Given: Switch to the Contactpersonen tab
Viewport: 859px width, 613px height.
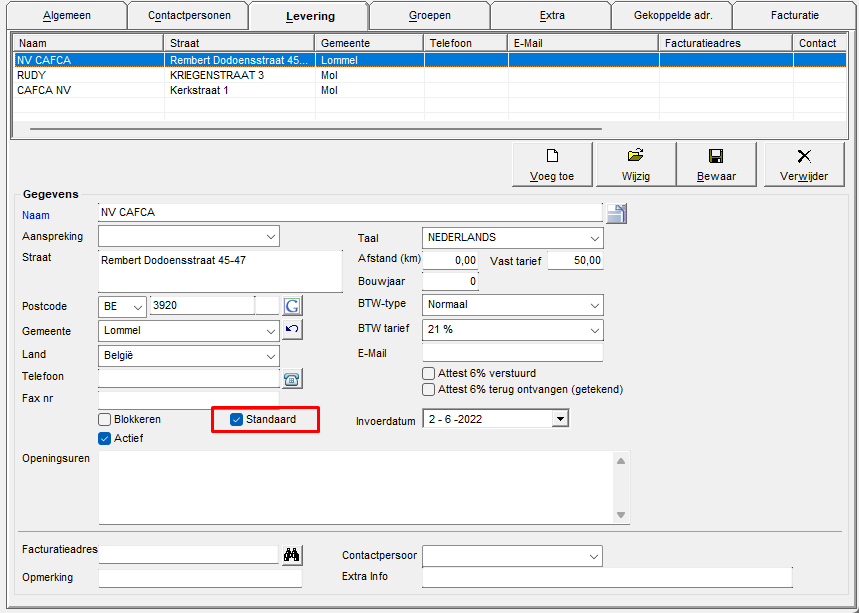Looking at the screenshot, I should (189, 15).
